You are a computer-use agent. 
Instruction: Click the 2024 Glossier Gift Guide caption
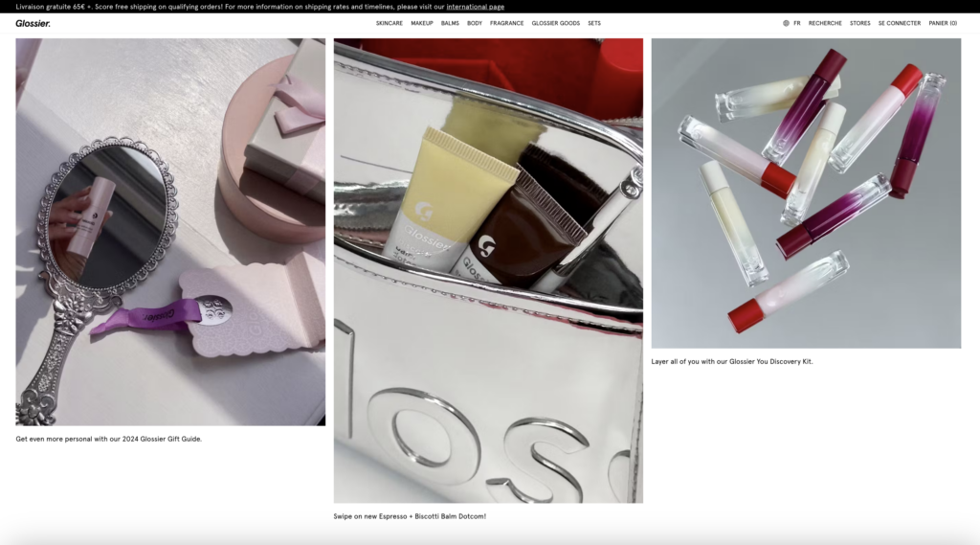point(109,440)
